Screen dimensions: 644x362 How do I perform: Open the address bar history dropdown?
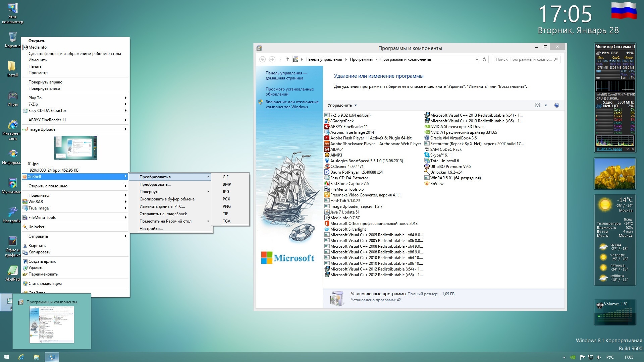point(477,59)
